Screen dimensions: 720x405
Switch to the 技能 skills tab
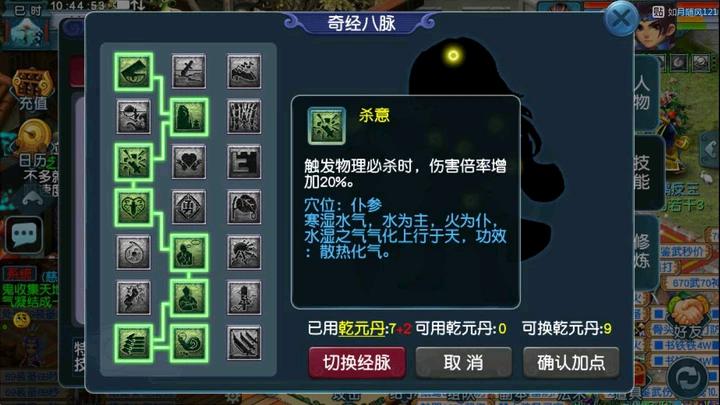pyautogui.click(x=643, y=173)
